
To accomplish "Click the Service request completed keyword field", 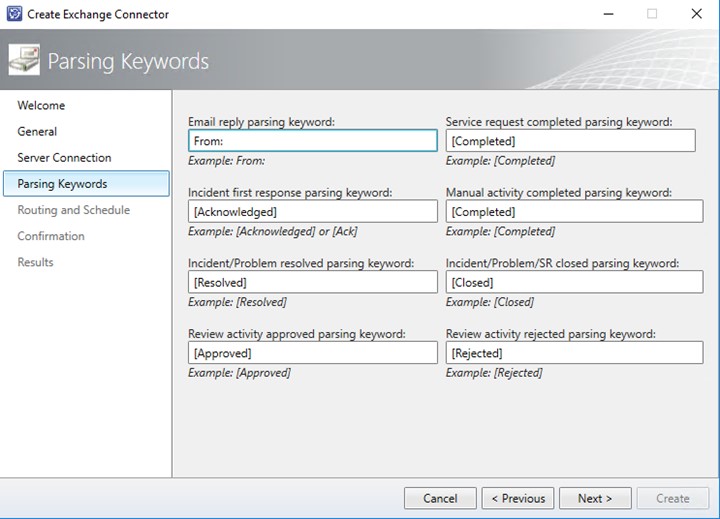I will coord(570,141).
